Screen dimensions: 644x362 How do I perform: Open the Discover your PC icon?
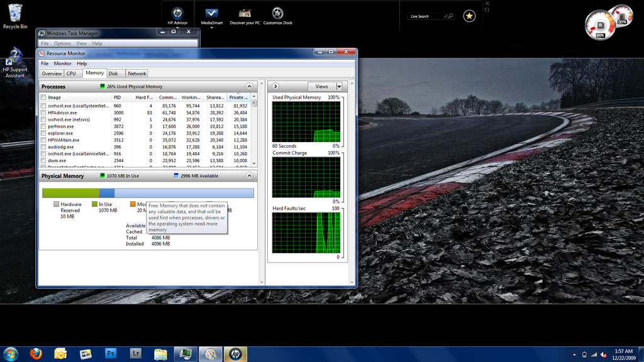245,14
